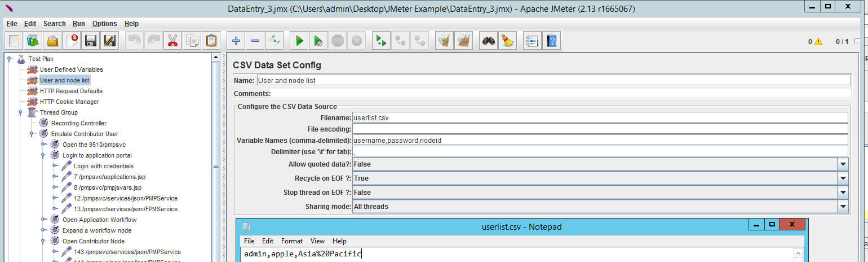This screenshot has height=262, width=868.
Task: Expand the Open Application Workflow node
Action: tap(43, 220)
